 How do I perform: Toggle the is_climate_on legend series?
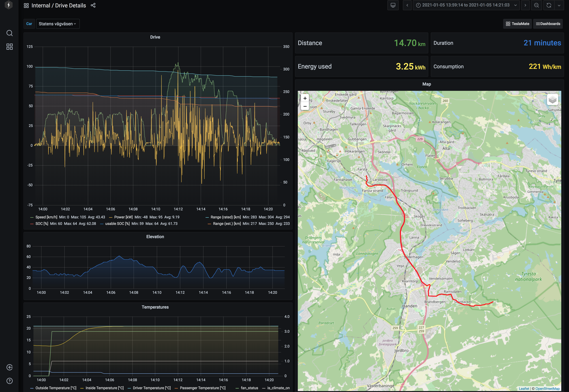point(278,388)
